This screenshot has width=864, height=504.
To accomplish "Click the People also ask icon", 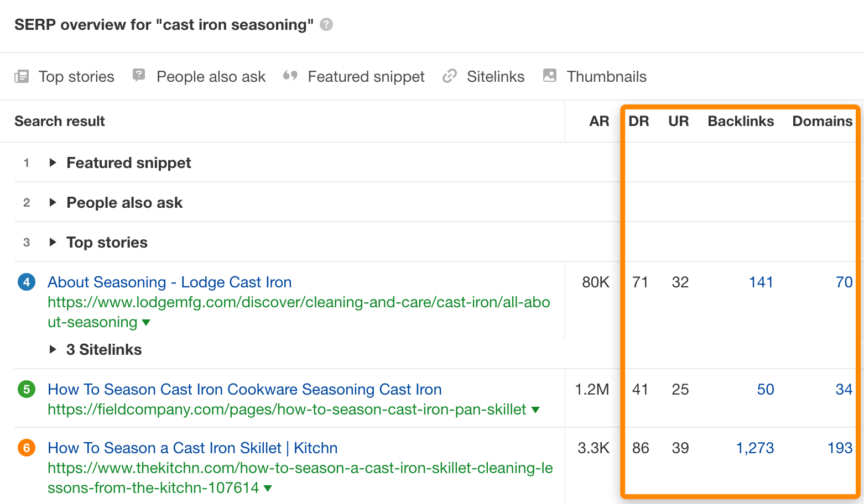I will [139, 76].
